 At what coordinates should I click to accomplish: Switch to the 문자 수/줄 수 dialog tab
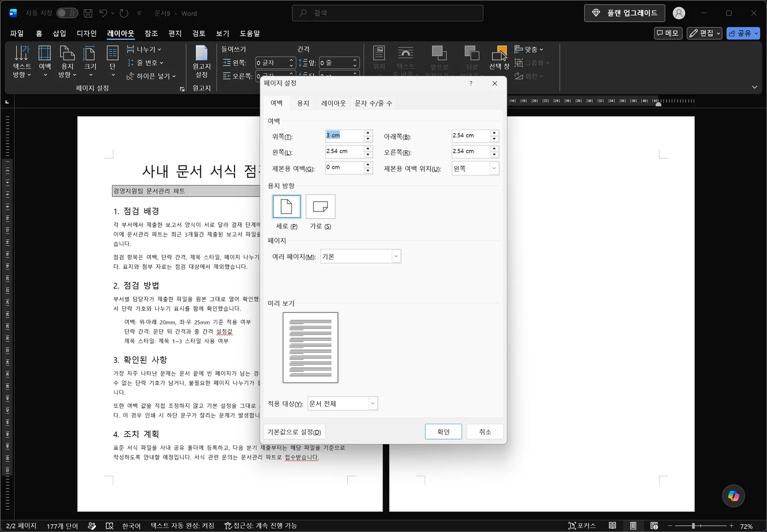pyautogui.click(x=373, y=103)
